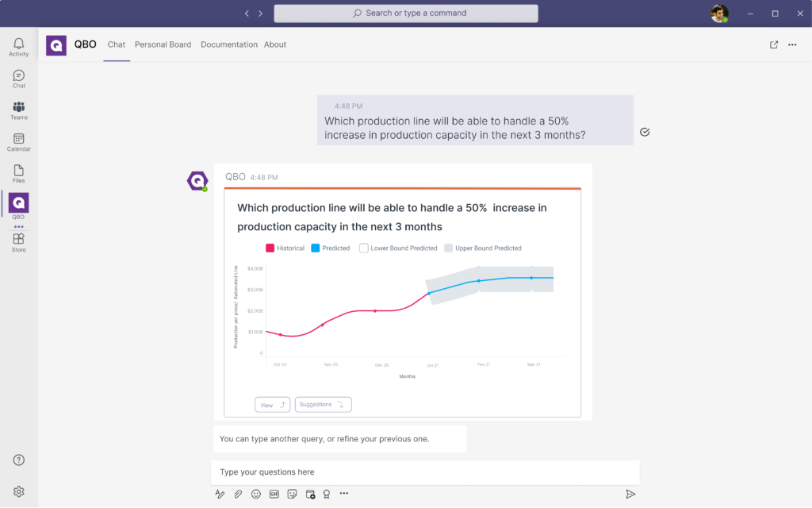This screenshot has width=812, height=508.
Task: Switch to the Personal Board tab
Action: pyautogui.click(x=163, y=44)
